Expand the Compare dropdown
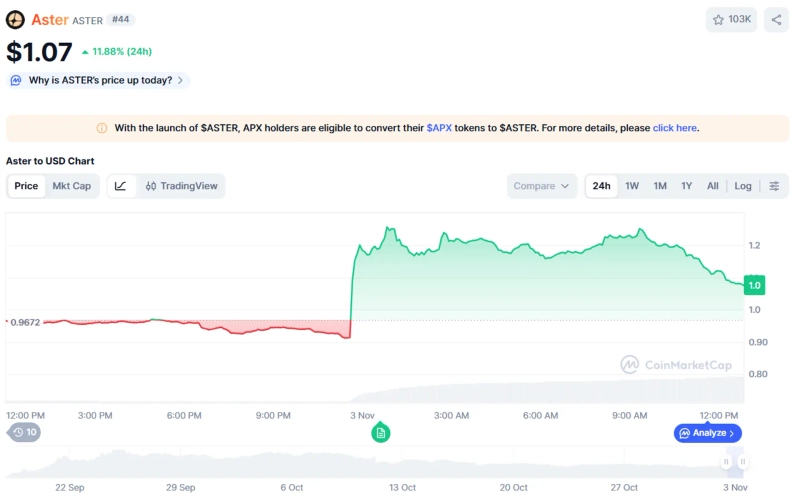800x504 pixels. (541, 186)
